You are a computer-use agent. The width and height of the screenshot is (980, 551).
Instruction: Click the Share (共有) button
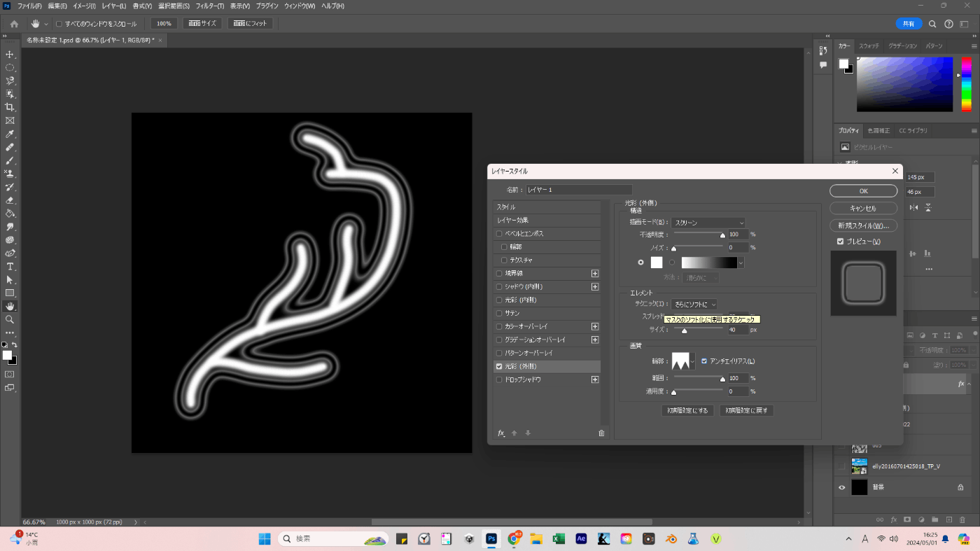909,24
